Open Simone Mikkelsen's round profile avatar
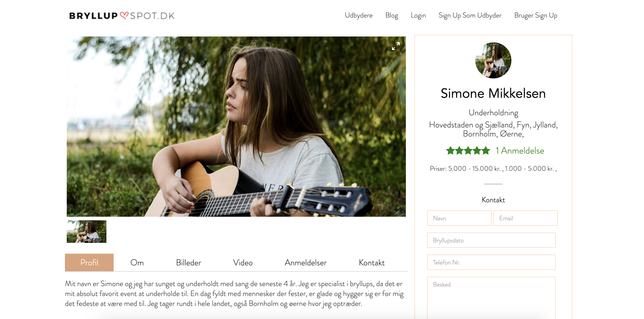Screen dimensions: 644x319 pos(493,60)
